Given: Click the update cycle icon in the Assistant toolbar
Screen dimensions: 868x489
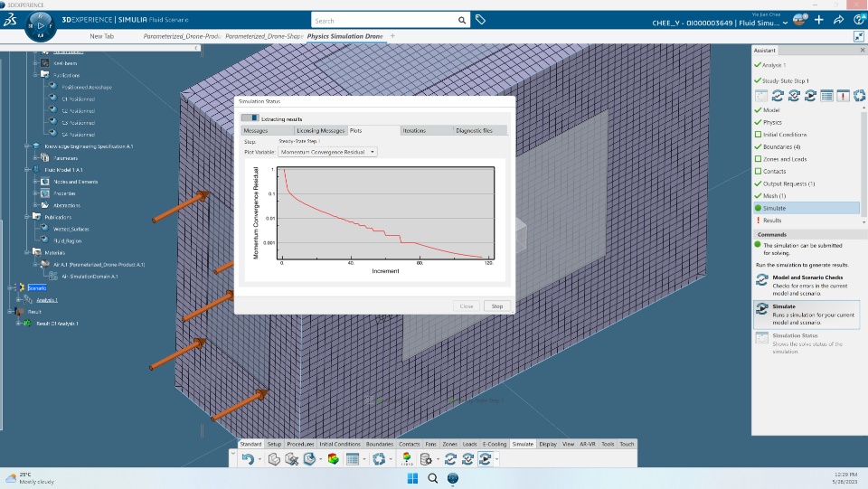Looking at the screenshot, I should click(859, 96).
